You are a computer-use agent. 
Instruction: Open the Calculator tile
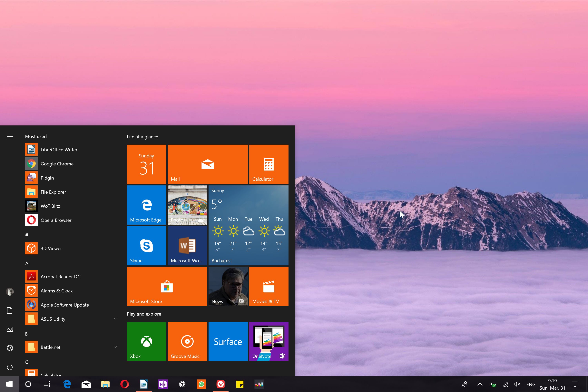click(269, 164)
